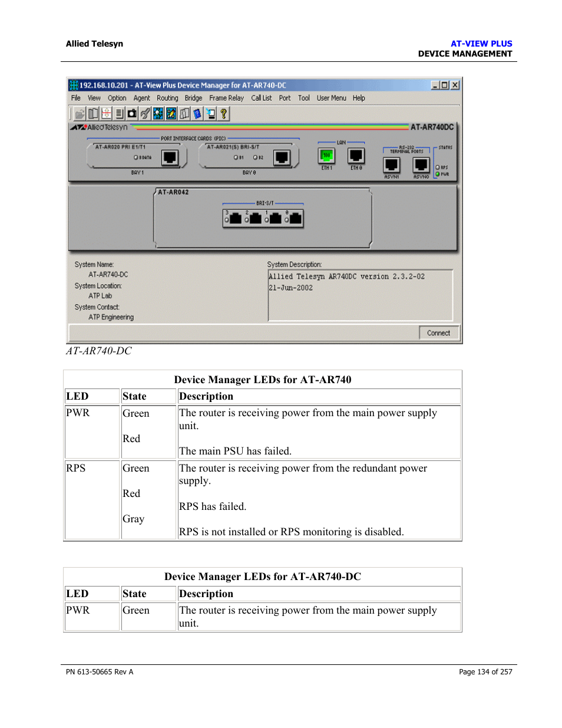Click the 'RPS has failed.' description text

point(213,506)
